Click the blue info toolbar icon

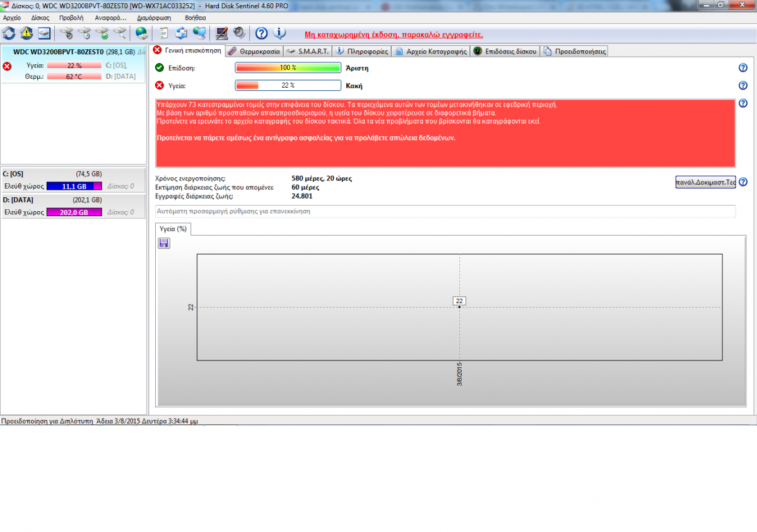coord(279,33)
